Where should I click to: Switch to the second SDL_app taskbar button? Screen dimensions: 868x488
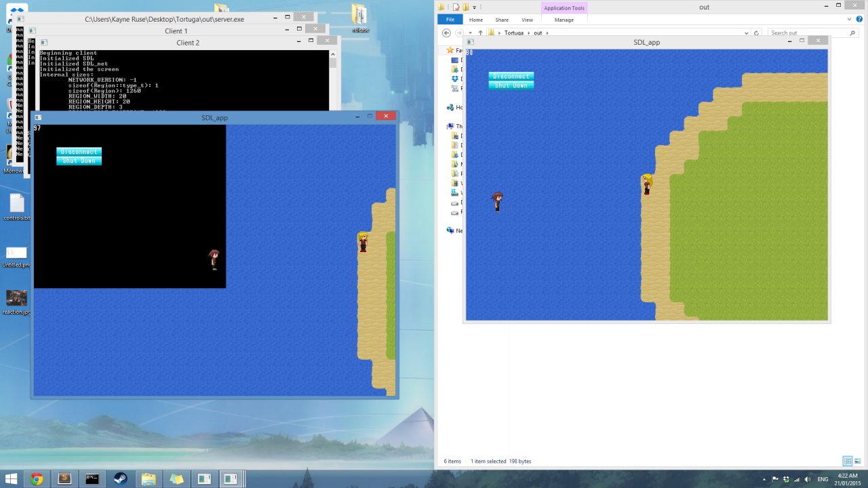pyautogui.click(x=231, y=479)
